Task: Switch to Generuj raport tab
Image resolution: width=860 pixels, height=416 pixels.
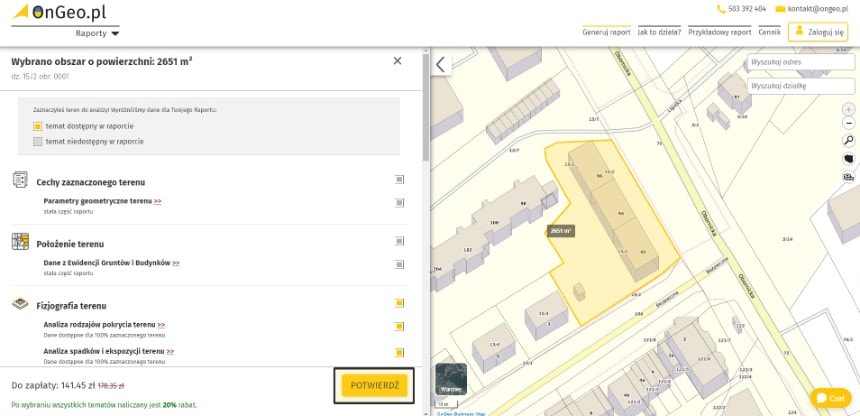Action: (x=606, y=32)
